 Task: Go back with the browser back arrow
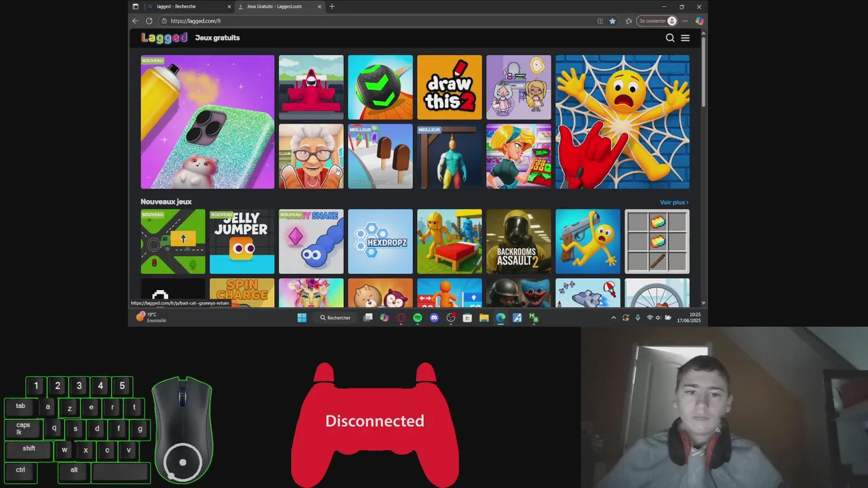(x=135, y=21)
